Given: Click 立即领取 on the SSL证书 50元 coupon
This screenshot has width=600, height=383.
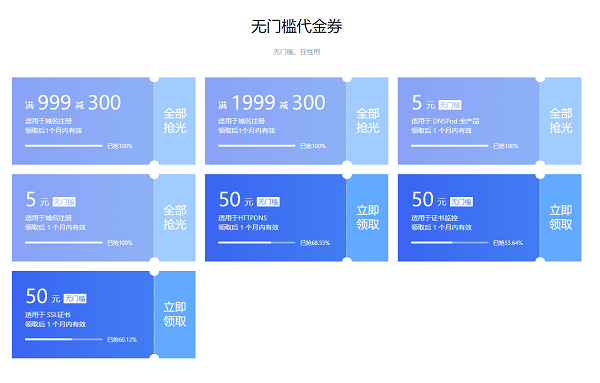Looking at the screenshot, I should click(175, 315).
